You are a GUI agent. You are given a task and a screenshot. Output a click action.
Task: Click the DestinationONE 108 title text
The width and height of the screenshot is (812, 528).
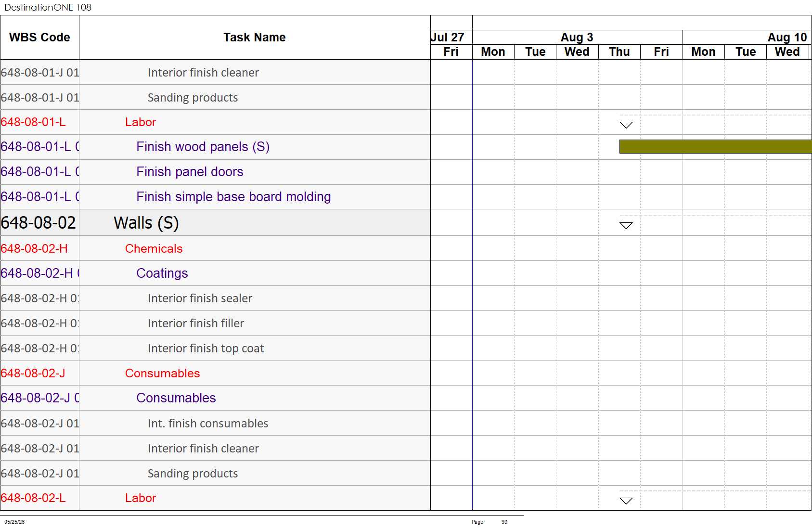click(48, 7)
